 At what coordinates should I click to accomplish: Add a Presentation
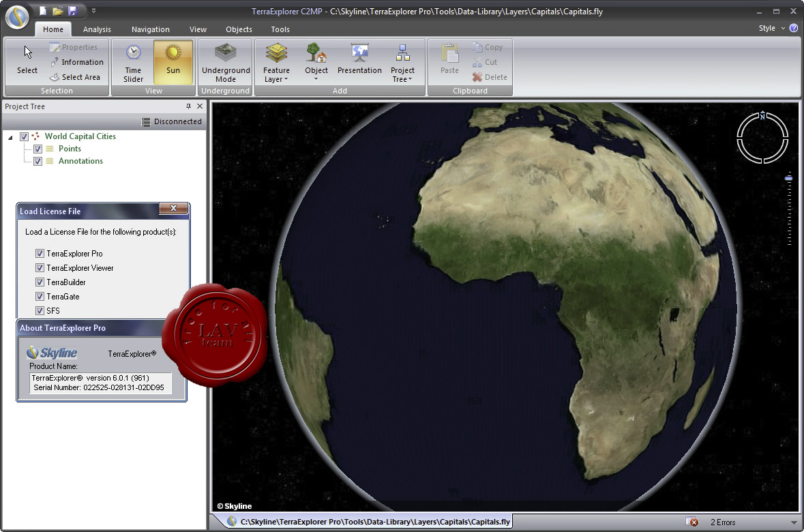coord(359,61)
